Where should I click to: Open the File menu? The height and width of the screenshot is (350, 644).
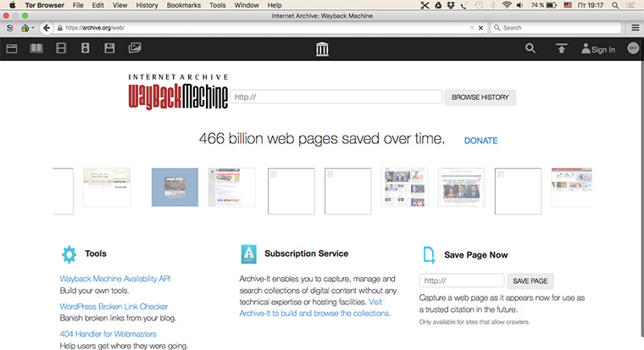78,5
